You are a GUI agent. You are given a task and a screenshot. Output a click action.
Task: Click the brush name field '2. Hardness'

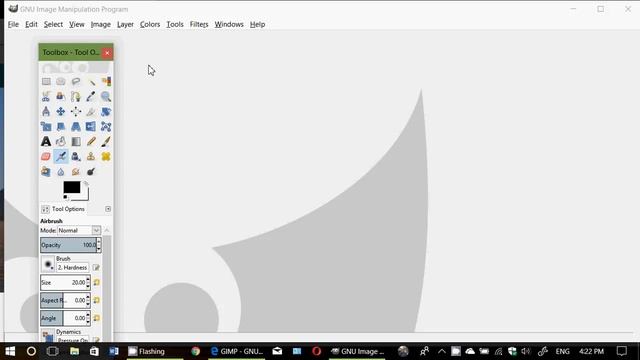pyautogui.click(x=72, y=267)
